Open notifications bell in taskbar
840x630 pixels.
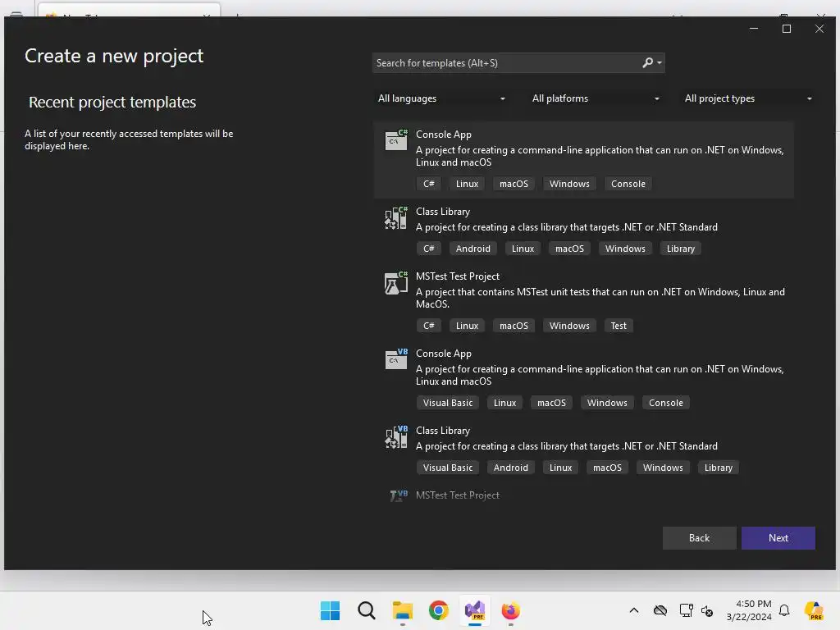tap(784, 610)
